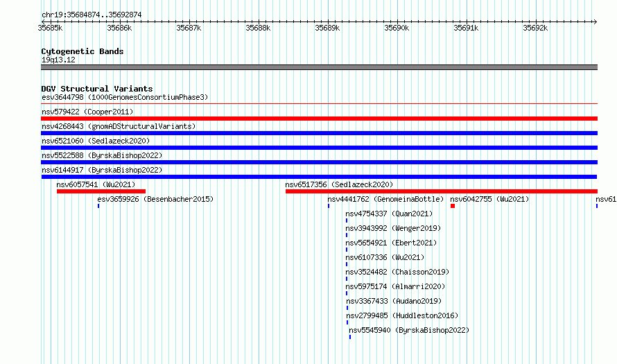Open the nsv6521060 (Sedlazeck2020) label
Image resolution: width=617 pixels, height=364 pixels.
pyautogui.click(x=96, y=141)
